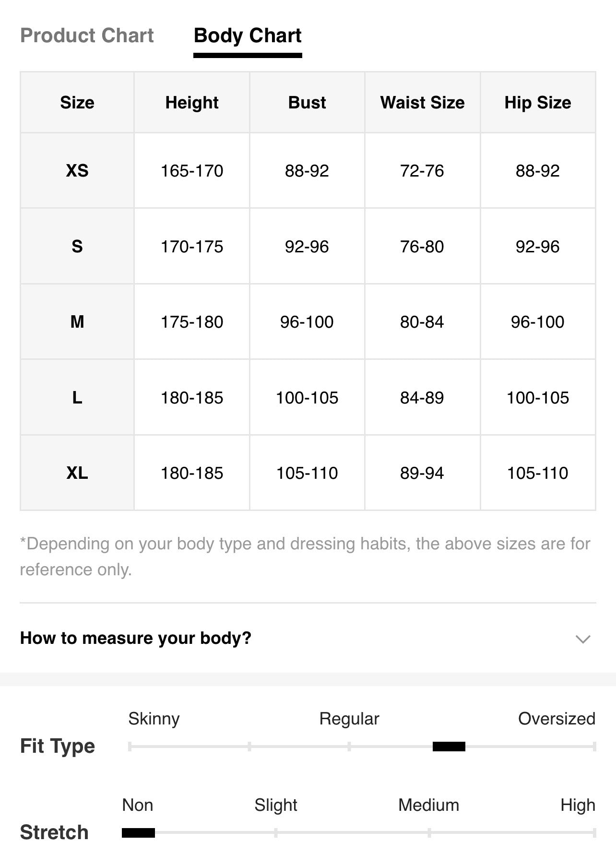
Task: Click the High stretch label
Action: [578, 805]
